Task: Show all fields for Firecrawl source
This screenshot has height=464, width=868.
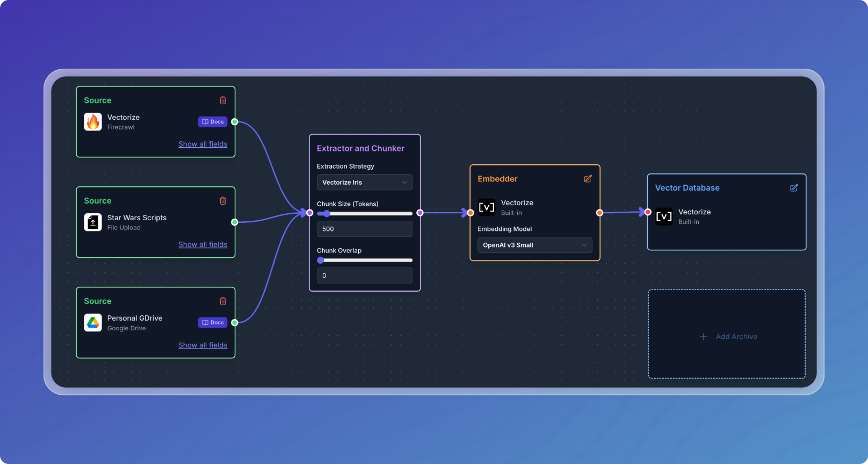Action: 203,144
